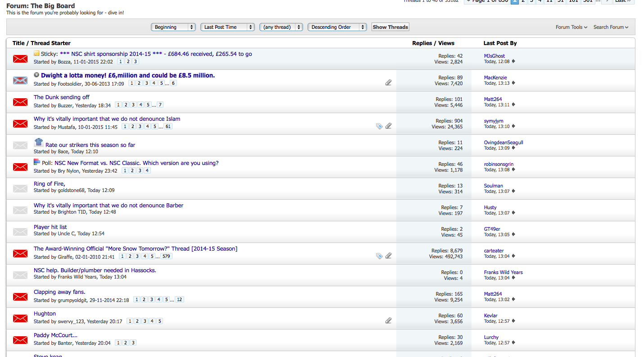Viewport: 644px width, 357px height.
Task: Click envelope icon for Hughton thread
Action: coord(20,318)
